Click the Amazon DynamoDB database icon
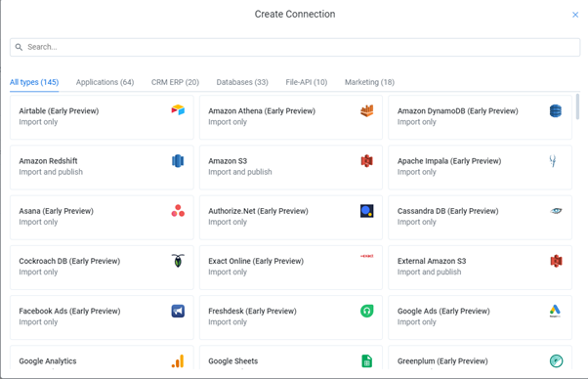This screenshot has width=588, height=379. (x=556, y=110)
